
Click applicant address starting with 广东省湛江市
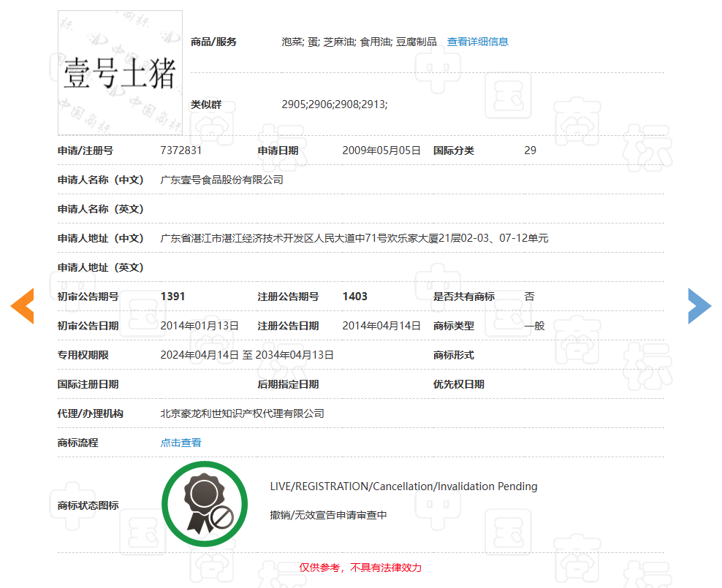[x=354, y=238]
